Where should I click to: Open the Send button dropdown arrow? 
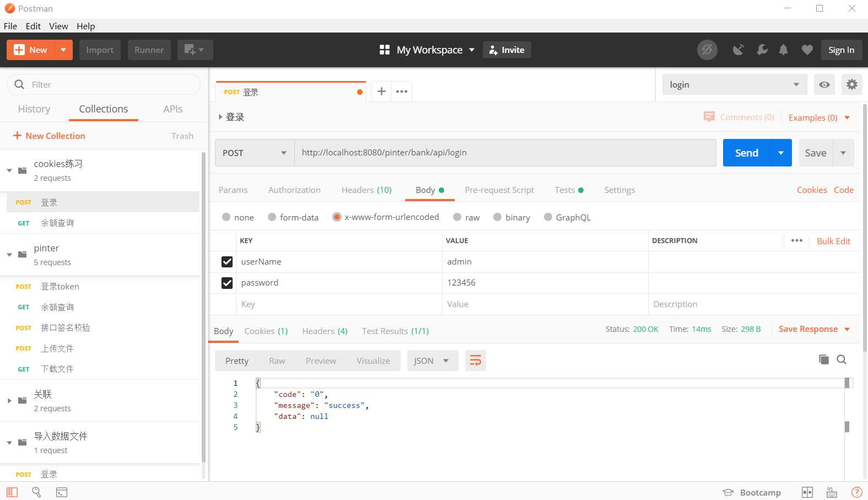pos(781,153)
